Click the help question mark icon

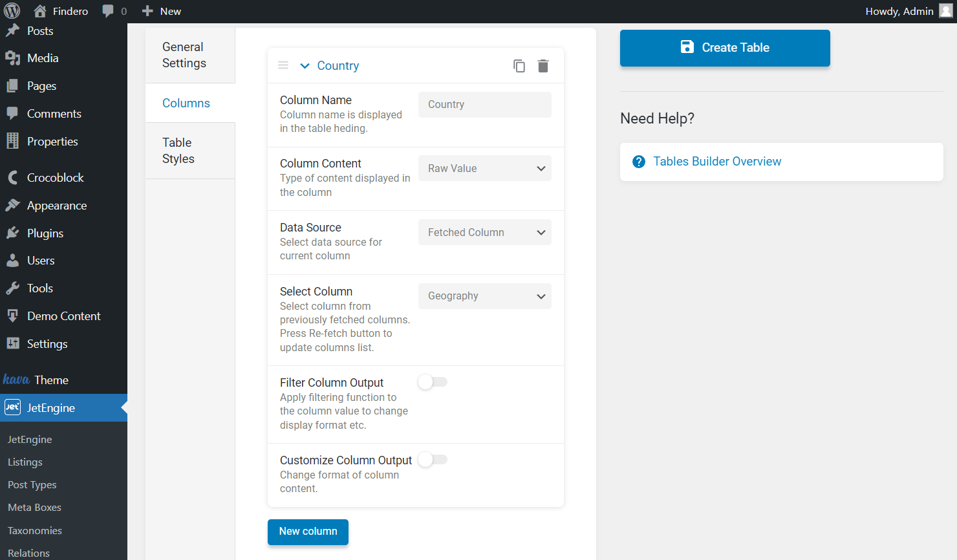click(x=639, y=162)
